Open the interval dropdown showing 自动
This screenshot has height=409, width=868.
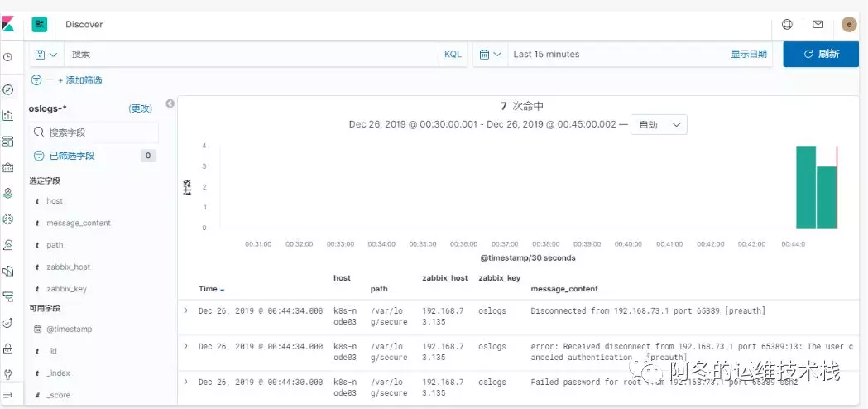[659, 125]
